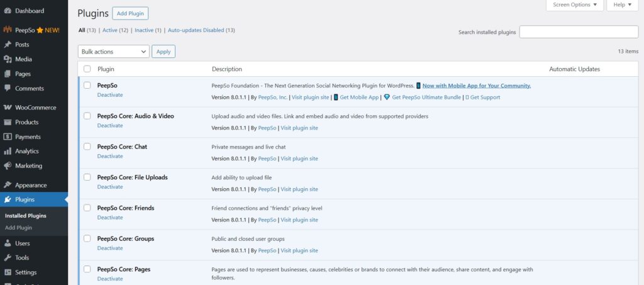Check the select-all plugins checkbox

pos(87,69)
